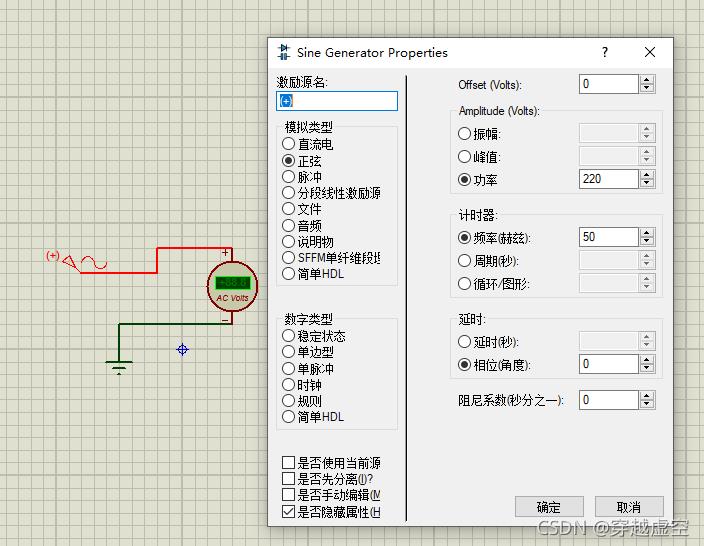
Task: Decrease the 功率 220 value with the down arrow
Action: tap(647, 183)
